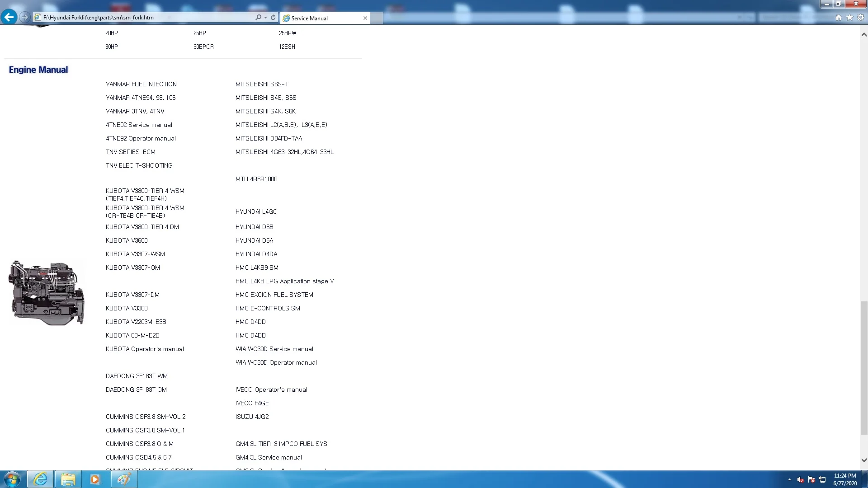This screenshot has width=868, height=488.
Task: Open GM4.3L TIER-3 IMPCO FUEL SYS
Action: pyautogui.click(x=281, y=444)
